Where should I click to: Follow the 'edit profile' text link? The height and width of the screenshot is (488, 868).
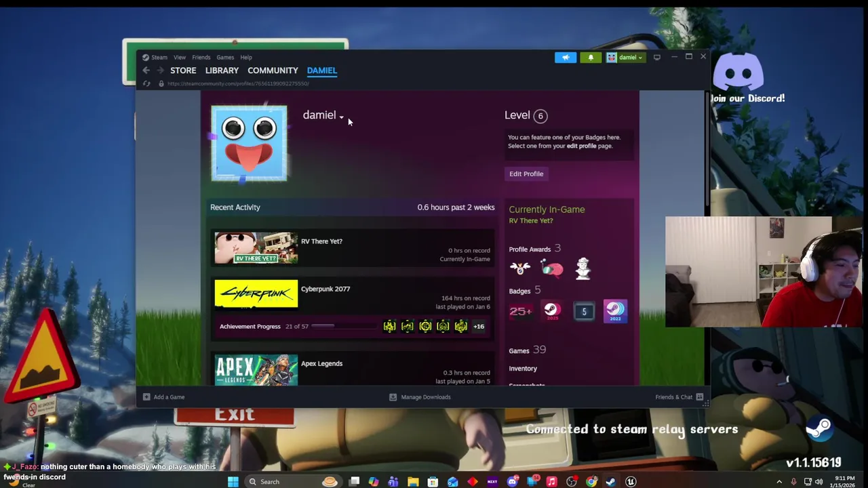coord(582,146)
